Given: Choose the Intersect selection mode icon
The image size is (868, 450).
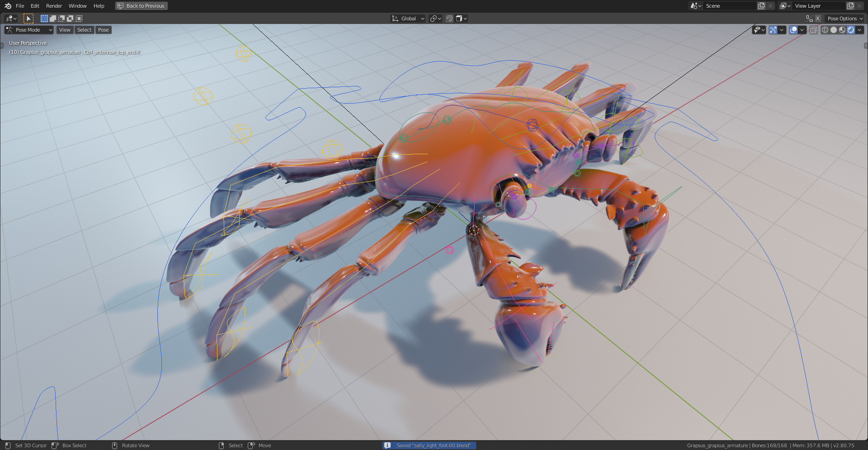Looking at the screenshot, I should tap(79, 19).
